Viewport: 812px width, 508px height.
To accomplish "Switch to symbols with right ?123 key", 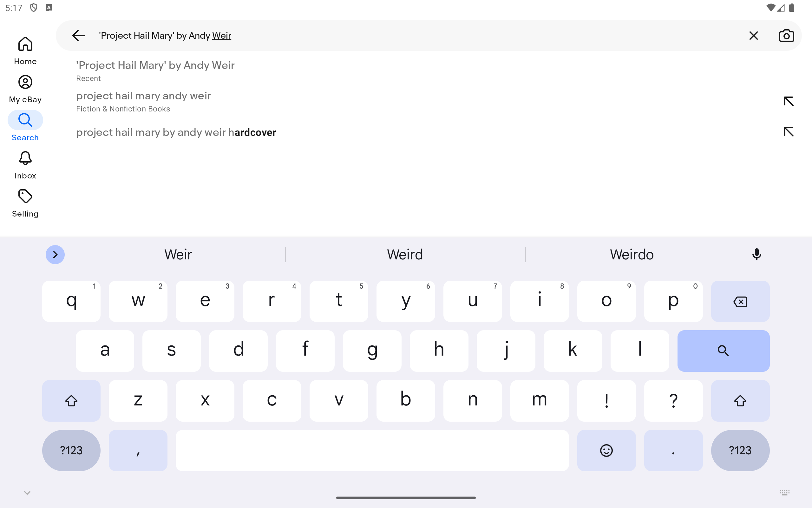I will point(740,450).
